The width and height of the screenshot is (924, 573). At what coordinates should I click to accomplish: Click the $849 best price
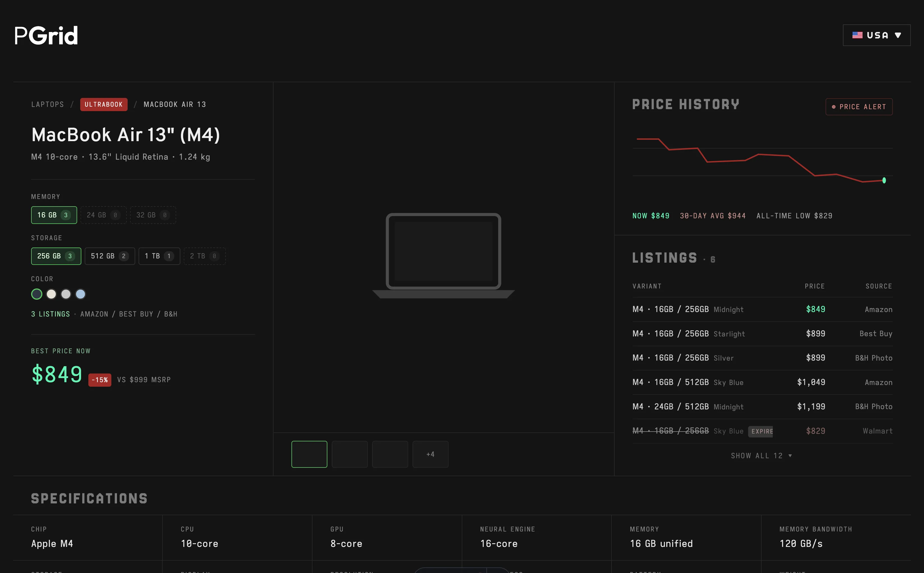click(57, 374)
